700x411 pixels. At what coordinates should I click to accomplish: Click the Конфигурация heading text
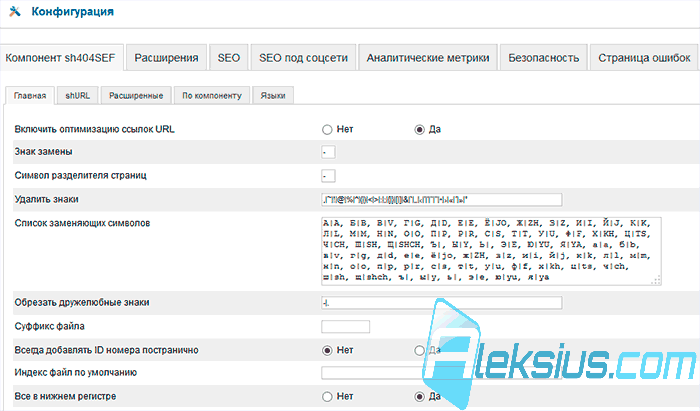tap(72, 12)
